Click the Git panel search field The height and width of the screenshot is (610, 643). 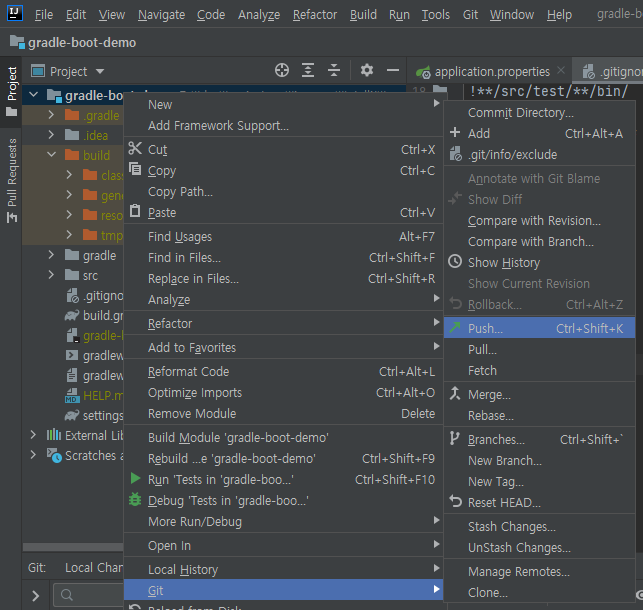[89, 595]
